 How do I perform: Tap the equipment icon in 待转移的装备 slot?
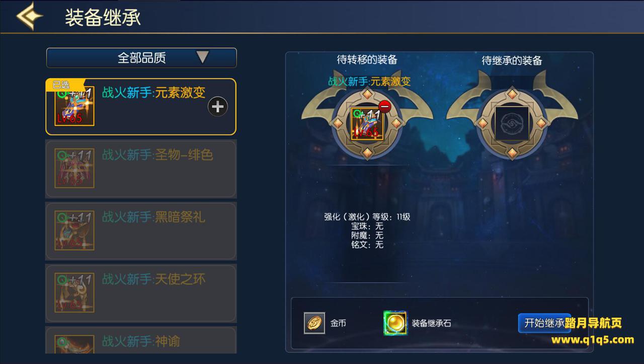point(367,123)
